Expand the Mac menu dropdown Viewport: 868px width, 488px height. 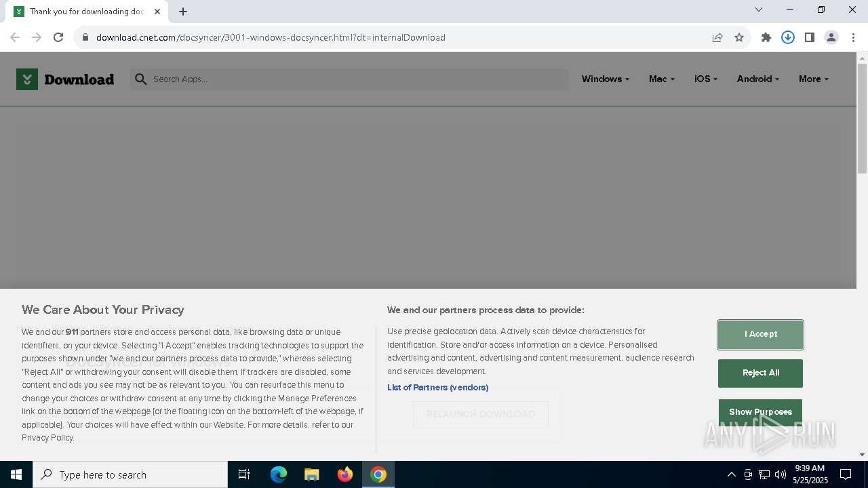coord(661,79)
